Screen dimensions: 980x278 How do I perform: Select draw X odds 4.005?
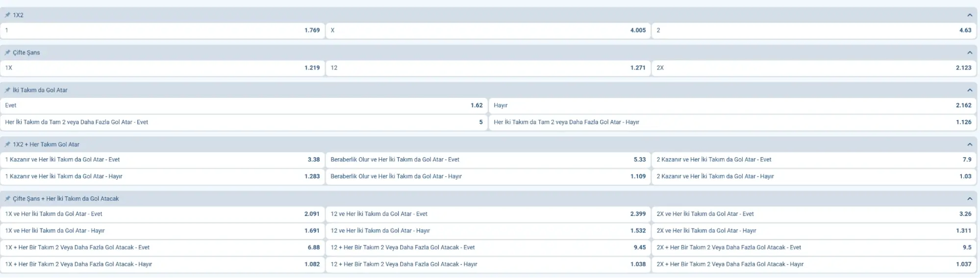pos(488,30)
